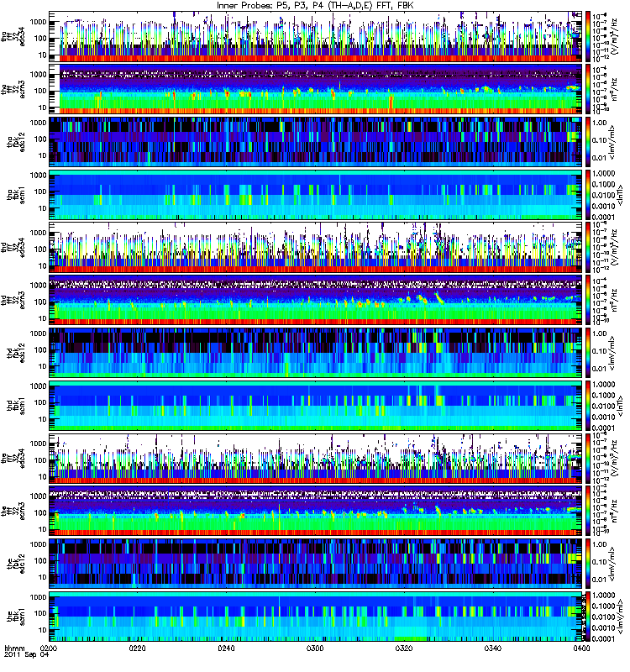The height and width of the screenshot is (672, 630).
Task: Select the 0240 time axis label
Action: [226, 648]
